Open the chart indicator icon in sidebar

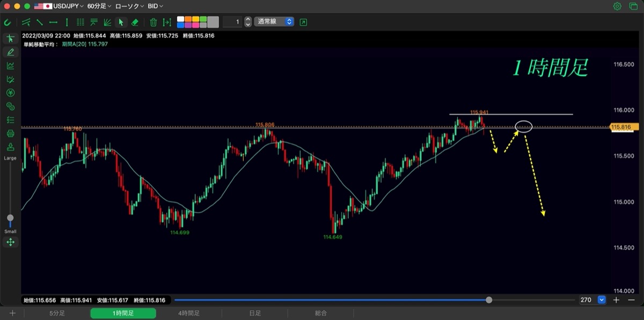pyautogui.click(x=10, y=66)
